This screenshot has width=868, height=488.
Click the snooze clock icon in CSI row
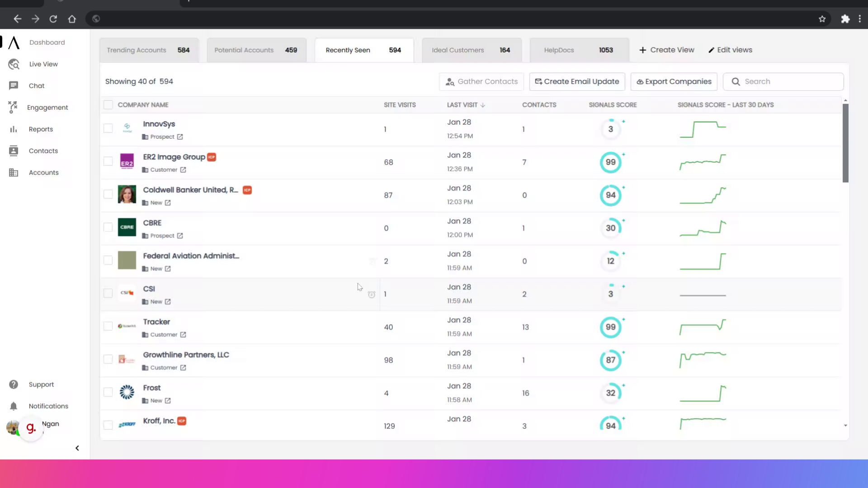point(372,295)
